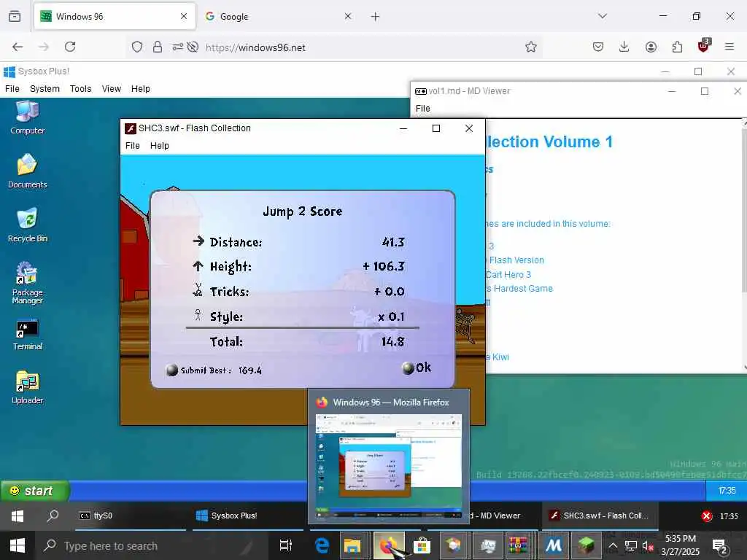Image resolution: width=747 pixels, height=560 pixels.
Task: Open Task View on host taskbar
Action: coord(285,545)
